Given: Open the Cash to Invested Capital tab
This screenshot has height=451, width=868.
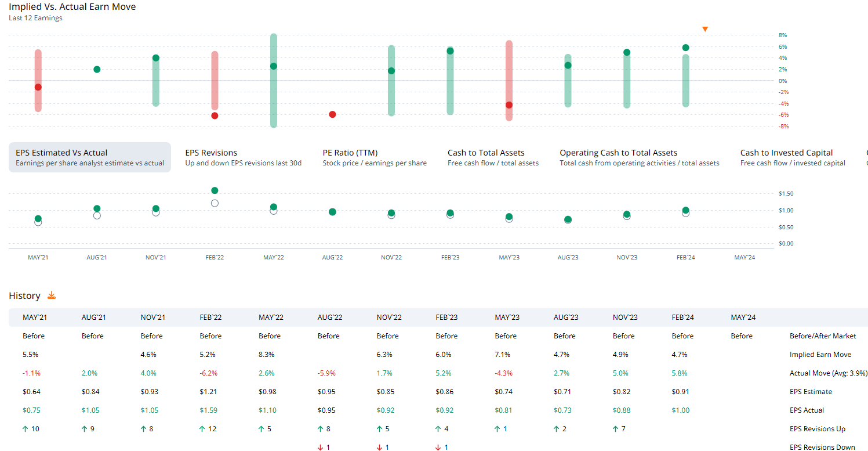Looking at the screenshot, I should 792,157.
